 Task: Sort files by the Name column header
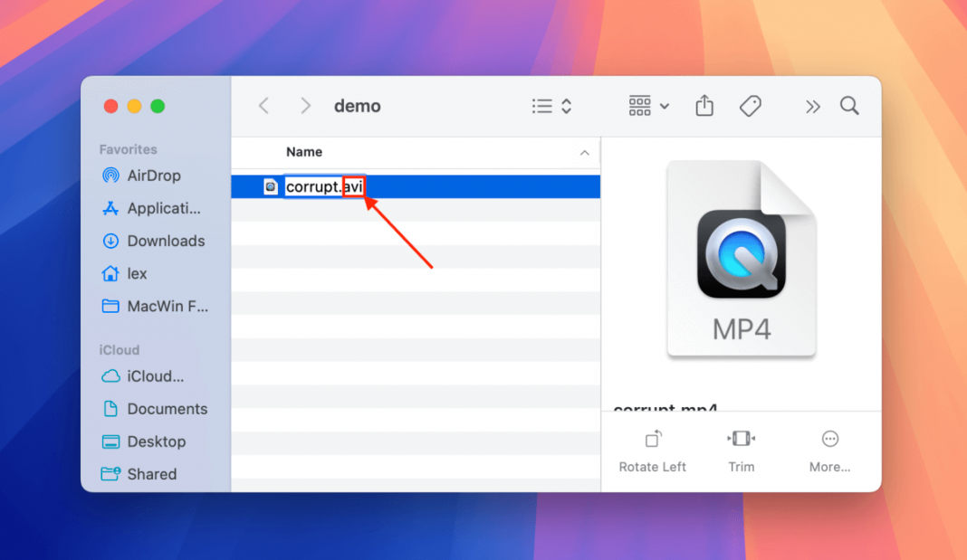click(x=304, y=152)
